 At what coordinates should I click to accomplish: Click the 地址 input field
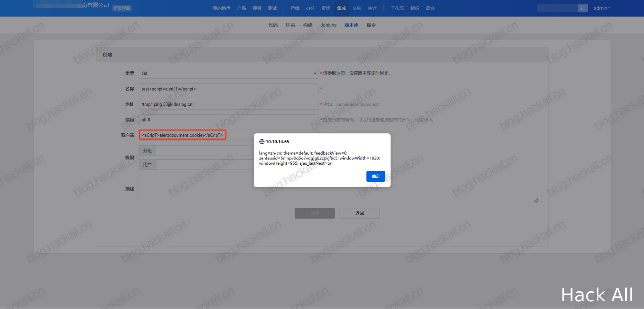tap(228, 104)
